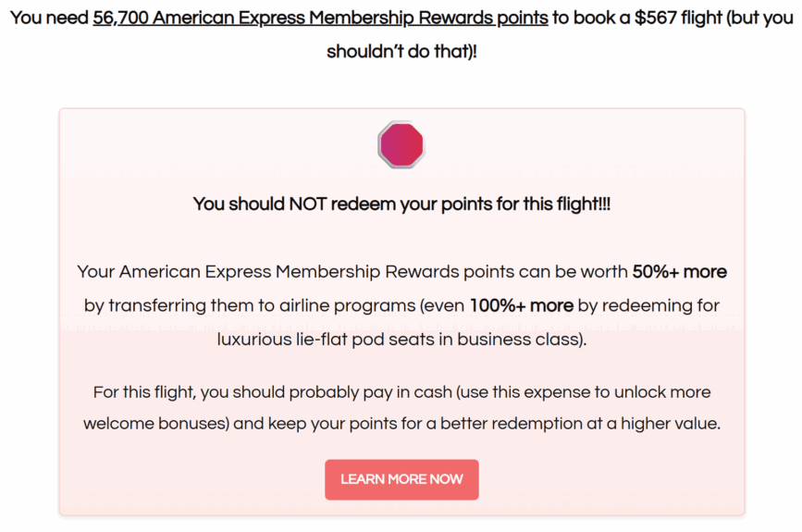Viewport: 802px width, 532px height.
Task: Click the "welcome bonuses)" phrase
Action: (x=156, y=424)
